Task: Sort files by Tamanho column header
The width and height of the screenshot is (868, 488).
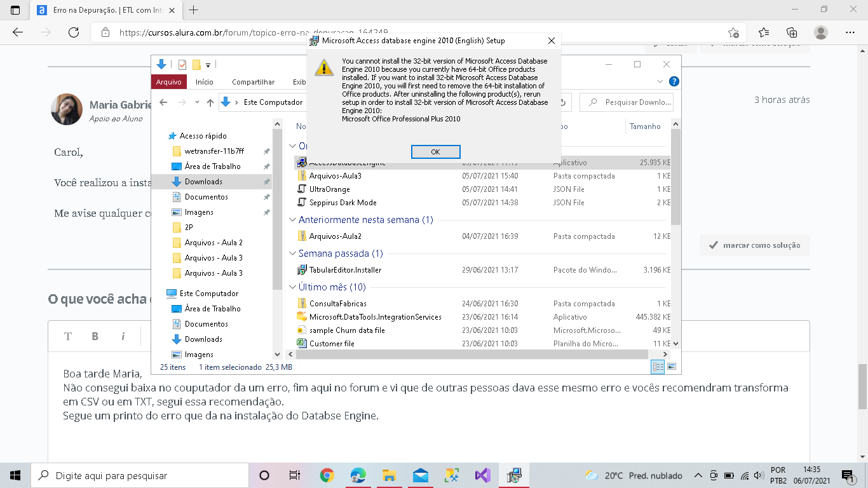Action: pyautogui.click(x=645, y=126)
